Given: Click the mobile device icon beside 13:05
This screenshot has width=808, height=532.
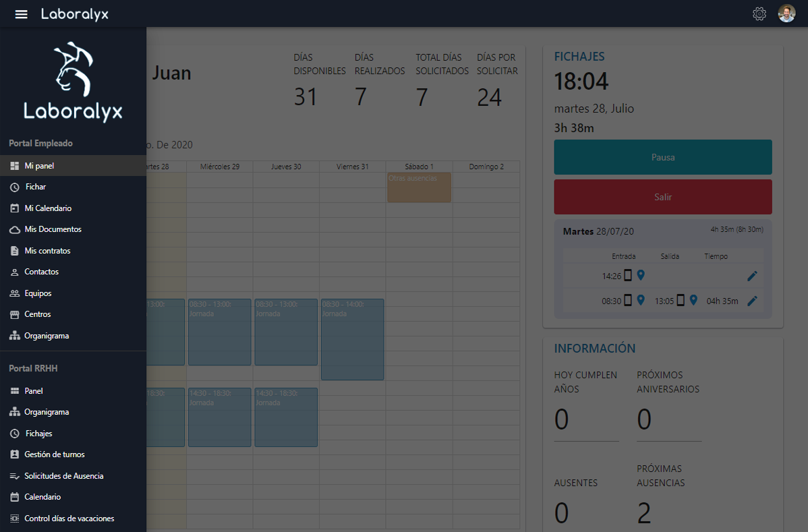Looking at the screenshot, I should [x=681, y=300].
